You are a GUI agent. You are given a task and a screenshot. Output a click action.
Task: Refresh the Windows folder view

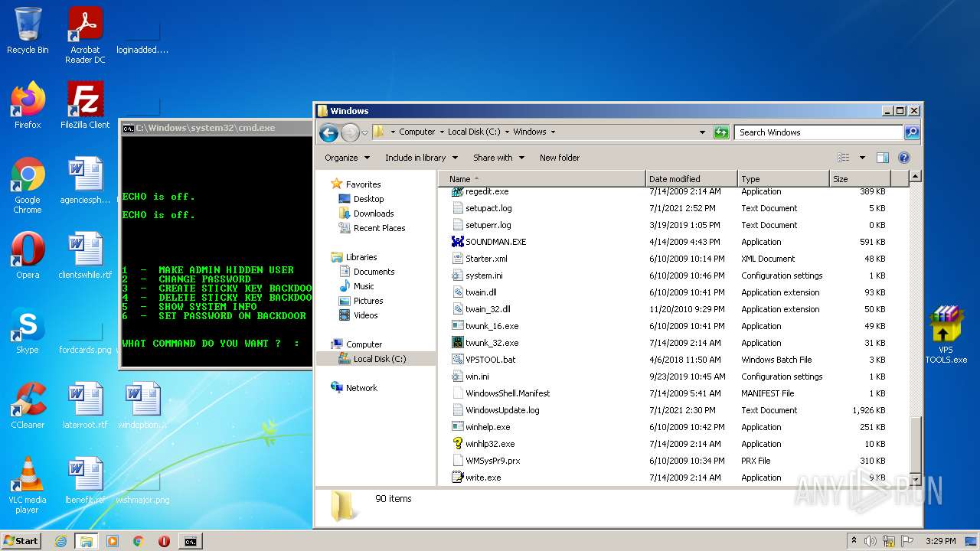pos(721,132)
